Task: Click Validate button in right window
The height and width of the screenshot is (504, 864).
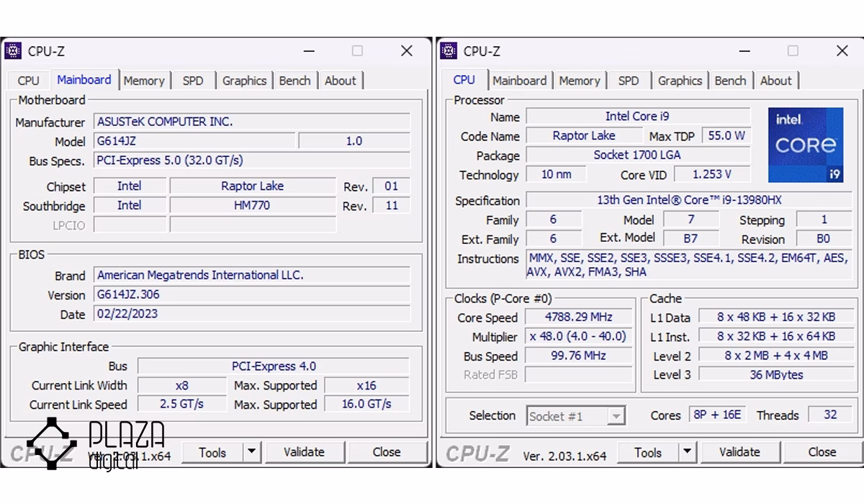Action: tap(739, 452)
